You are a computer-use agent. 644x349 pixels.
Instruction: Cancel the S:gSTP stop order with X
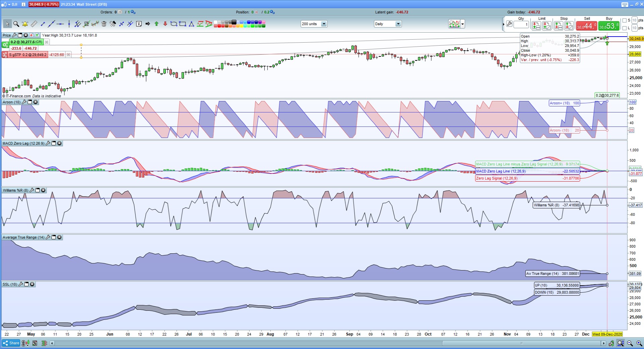(68, 55)
